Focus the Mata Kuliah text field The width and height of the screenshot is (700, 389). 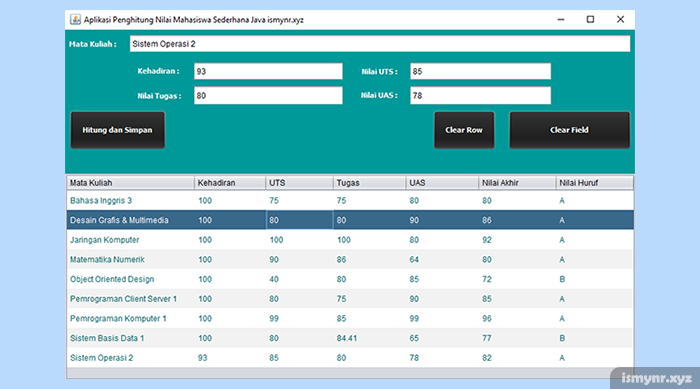380,44
